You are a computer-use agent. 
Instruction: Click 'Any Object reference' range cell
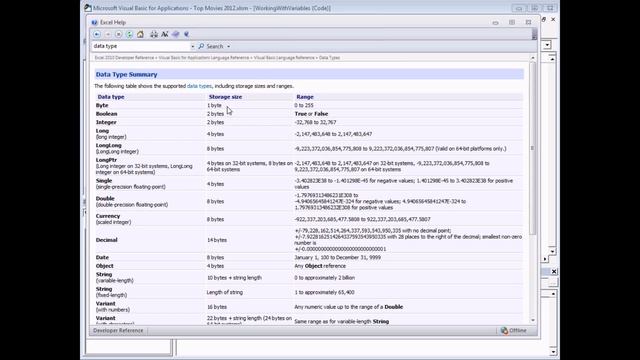click(320, 266)
